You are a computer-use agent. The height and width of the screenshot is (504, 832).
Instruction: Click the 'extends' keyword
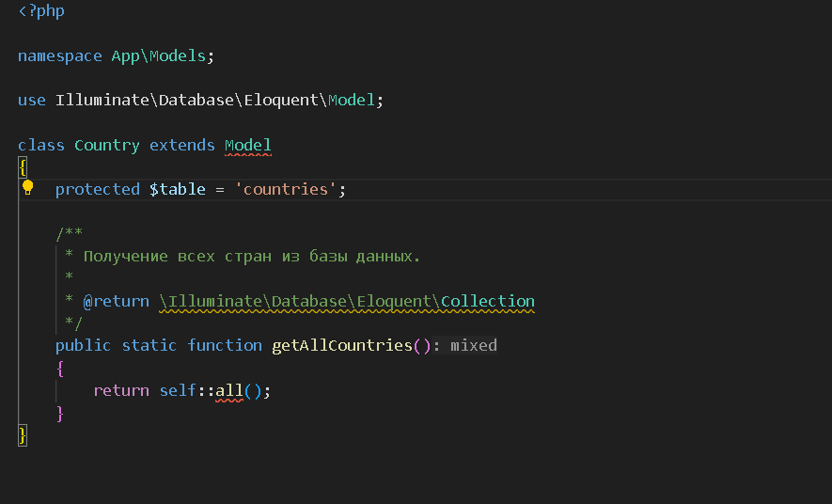coord(182,145)
